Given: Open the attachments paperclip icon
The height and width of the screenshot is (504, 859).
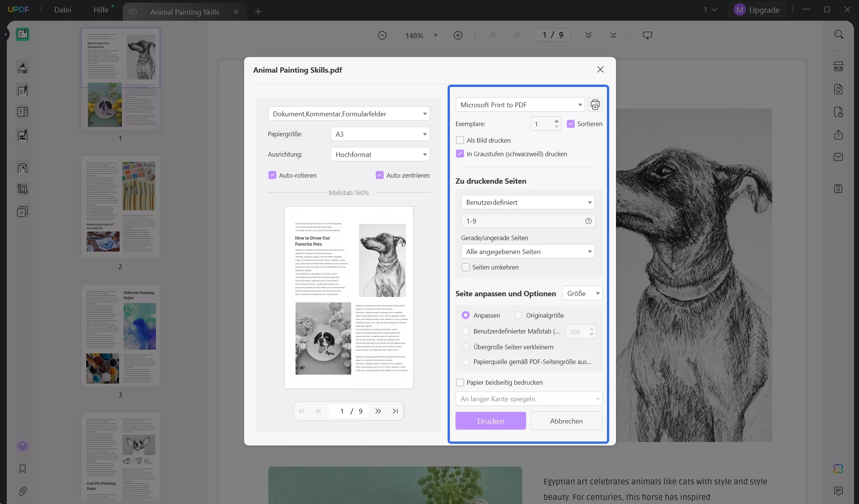Looking at the screenshot, I should (23, 491).
